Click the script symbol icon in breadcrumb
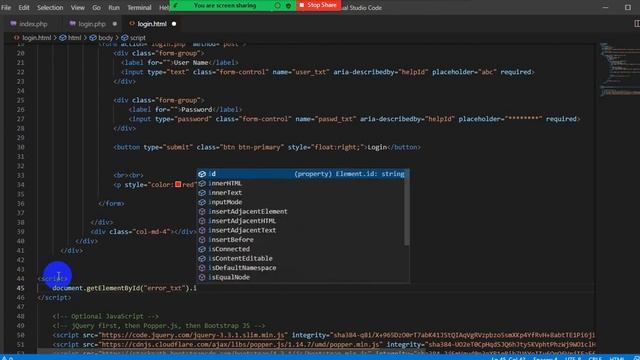This screenshot has width=640, height=360. click(x=125, y=38)
